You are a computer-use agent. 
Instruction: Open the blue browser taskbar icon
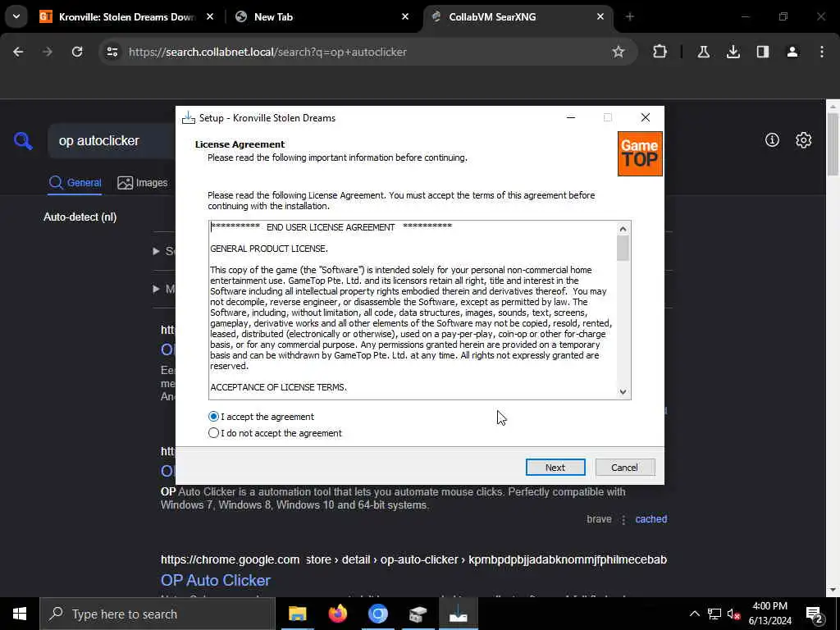pos(378,614)
